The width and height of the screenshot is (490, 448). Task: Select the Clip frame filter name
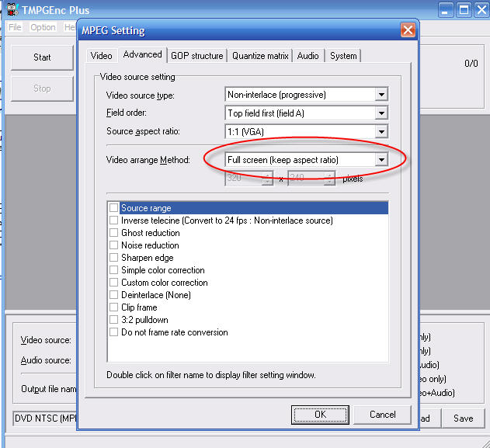coord(139,307)
